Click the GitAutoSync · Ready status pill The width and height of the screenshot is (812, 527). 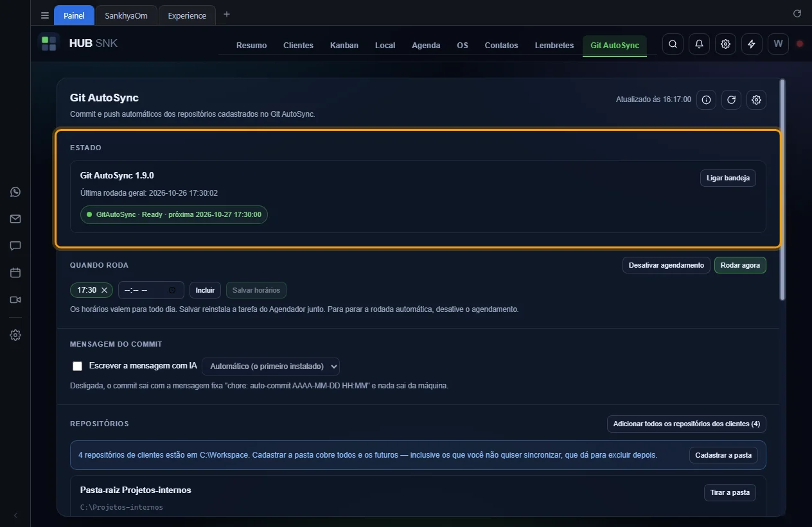tap(174, 214)
